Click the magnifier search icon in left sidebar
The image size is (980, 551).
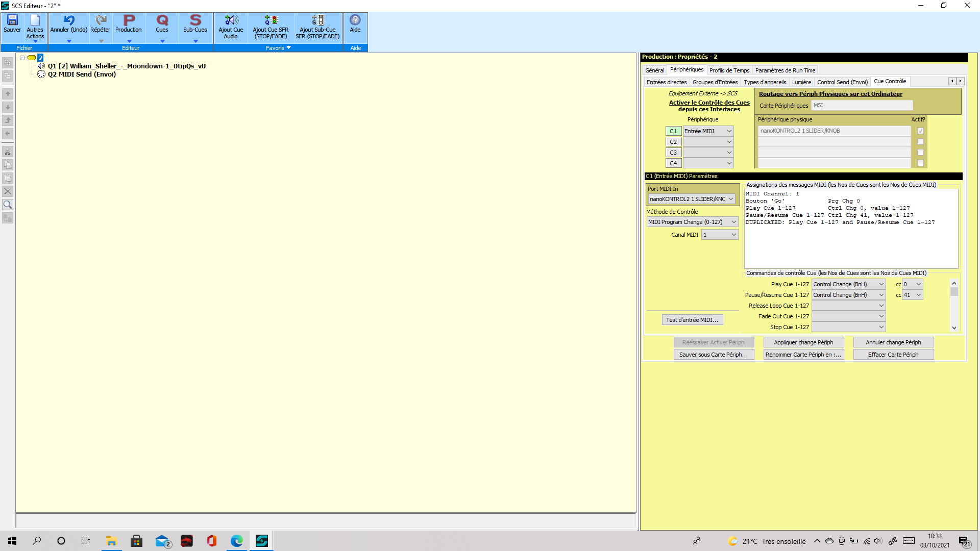(x=8, y=205)
